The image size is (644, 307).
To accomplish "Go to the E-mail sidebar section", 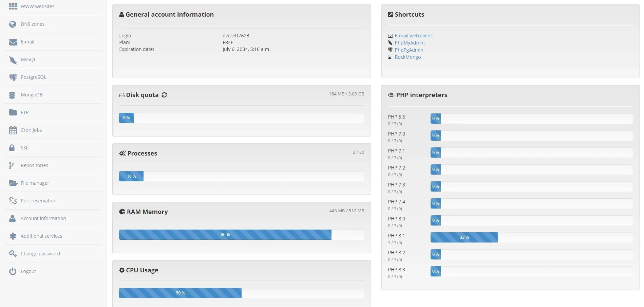I will 27,42.
